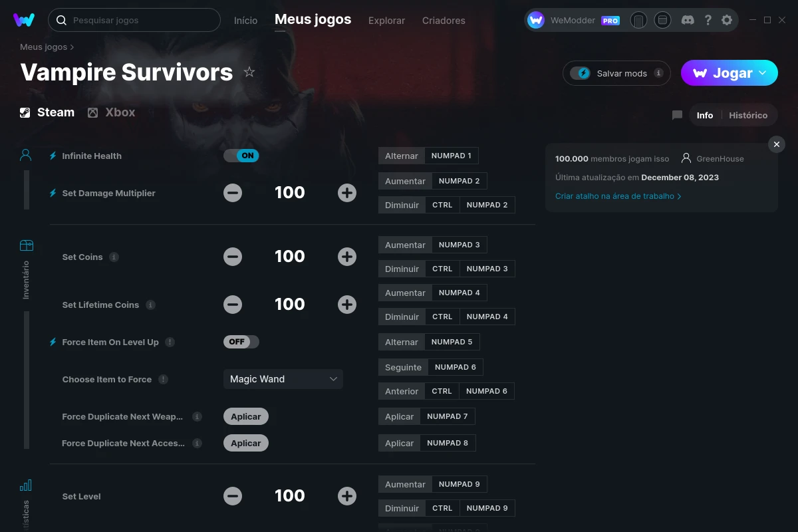Select the Xbox platform tab
This screenshot has height=532, width=798.
coord(111,112)
